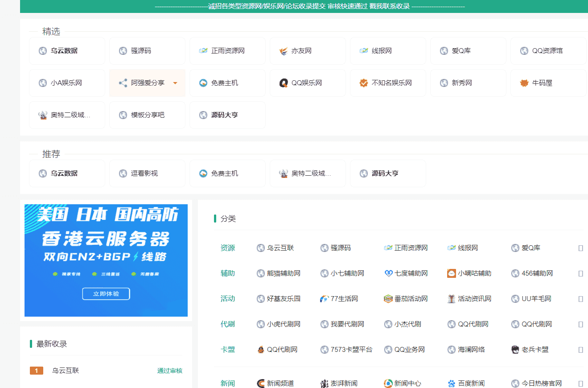The image size is (588, 388).
Task: Click the 正雨资源网 icon
Action: point(204,51)
